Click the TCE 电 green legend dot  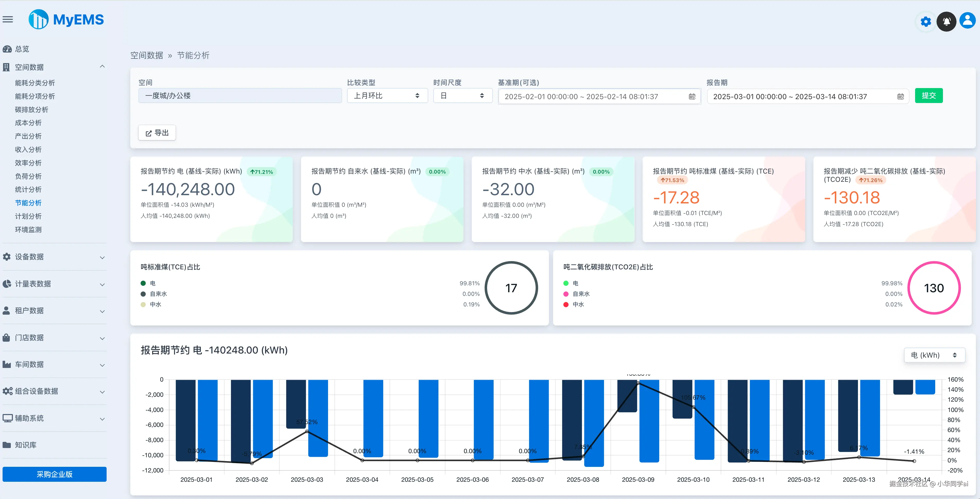pyautogui.click(x=143, y=283)
